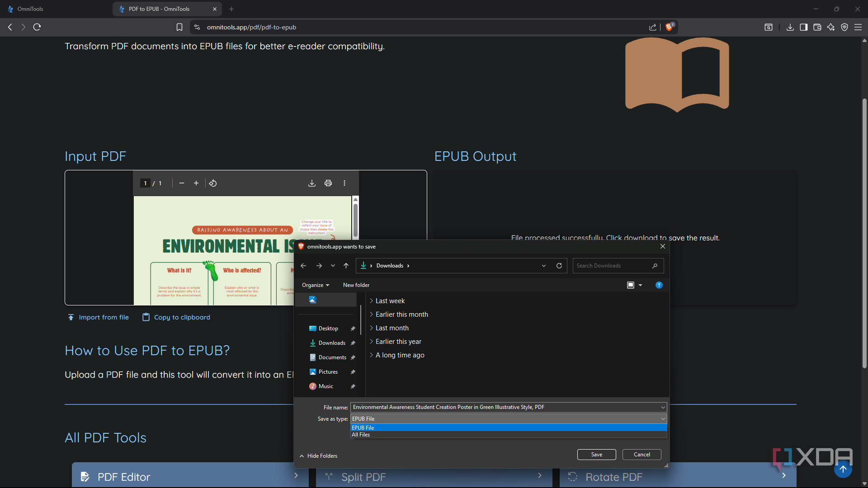The width and height of the screenshot is (868, 488).
Task: Toggle the browser sidebar panel
Action: click(804, 27)
